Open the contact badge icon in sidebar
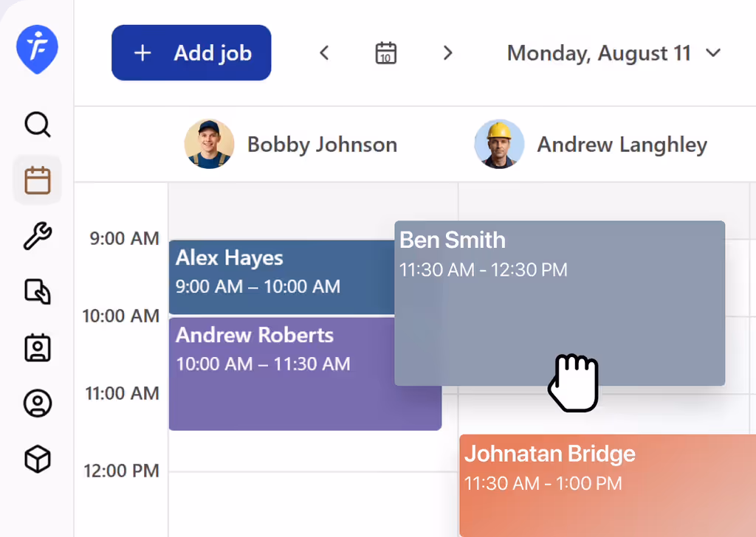 pos(37,347)
